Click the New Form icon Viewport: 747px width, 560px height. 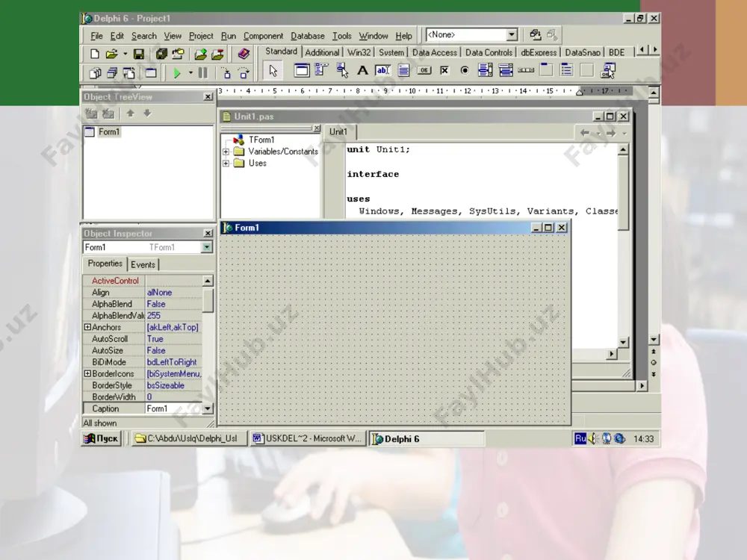pyautogui.click(x=151, y=73)
